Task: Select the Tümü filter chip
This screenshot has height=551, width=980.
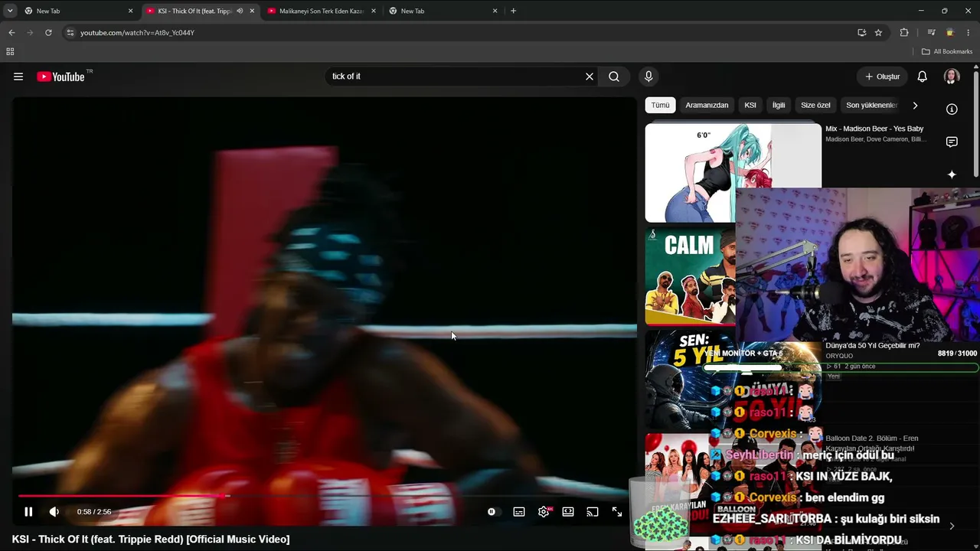Action: (660, 105)
